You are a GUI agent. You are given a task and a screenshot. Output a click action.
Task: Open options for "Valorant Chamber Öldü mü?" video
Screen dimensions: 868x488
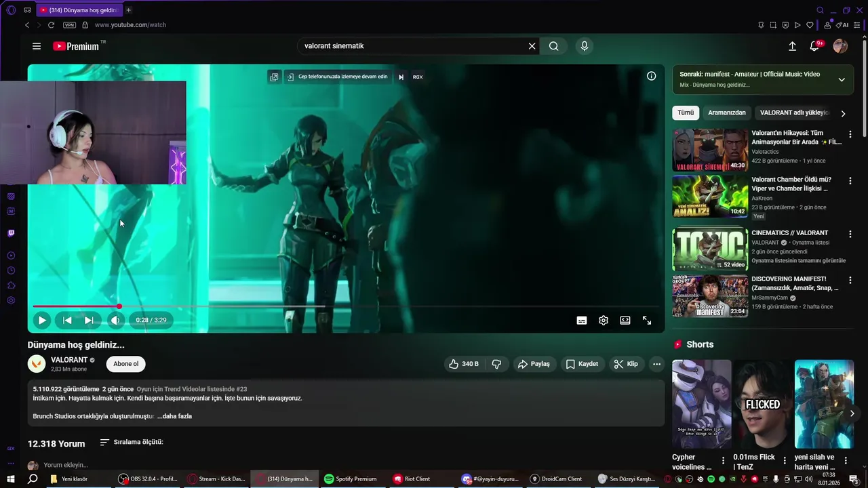tap(850, 181)
